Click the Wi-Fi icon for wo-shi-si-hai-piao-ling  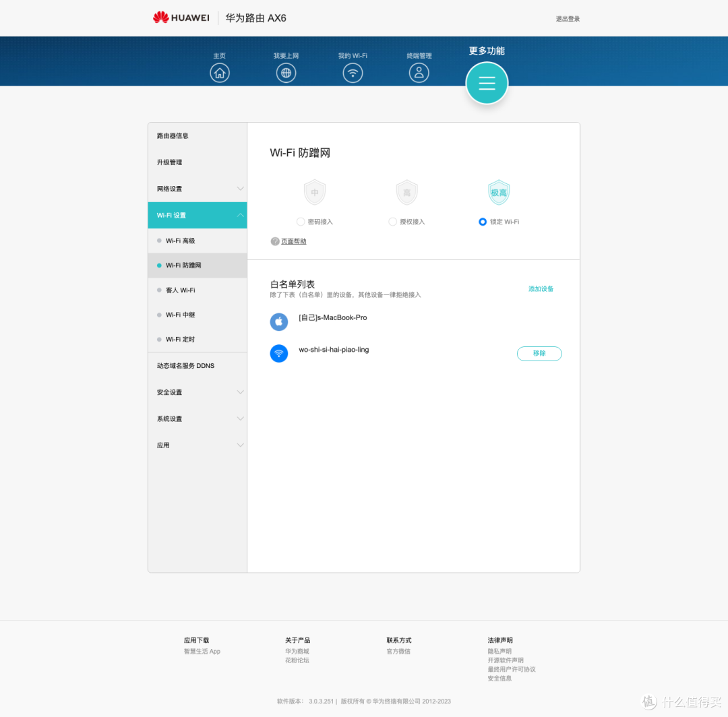click(x=279, y=353)
